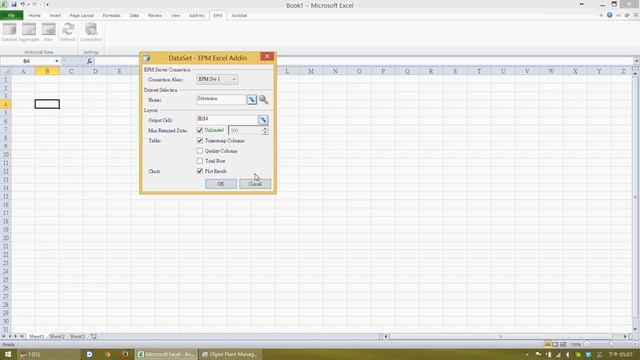This screenshot has height=360, width=640.
Task: Click OK in the DataSet dialog
Action: [221, 184]
